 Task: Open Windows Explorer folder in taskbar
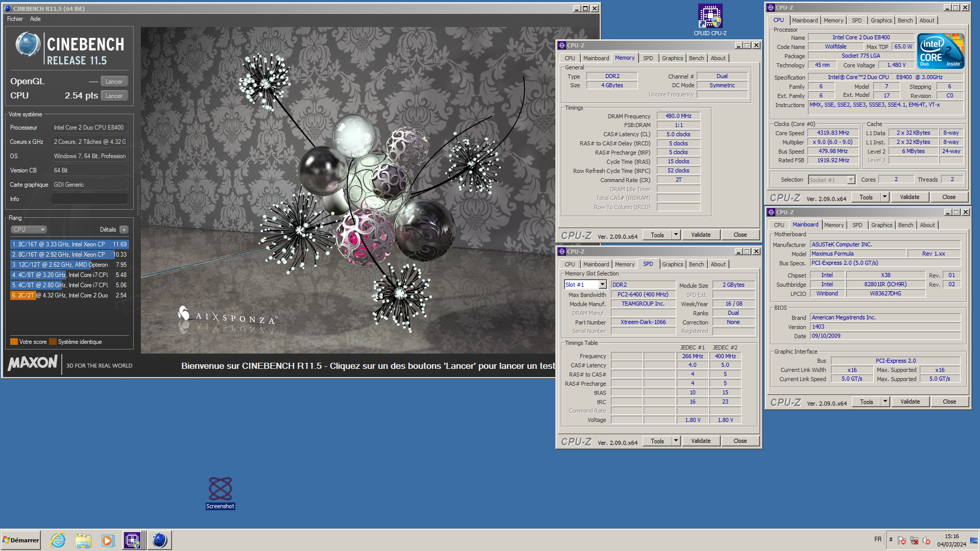[x=83, y=540]
